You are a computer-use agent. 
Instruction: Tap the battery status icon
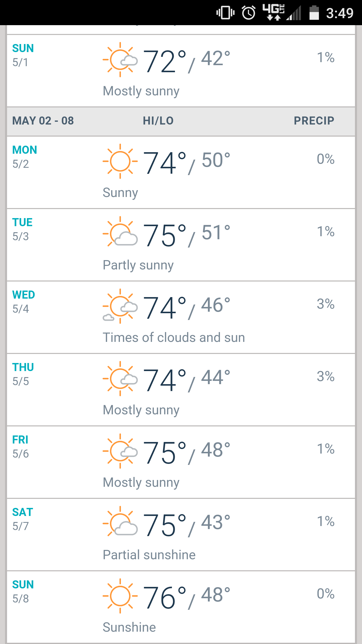[314, 13]
